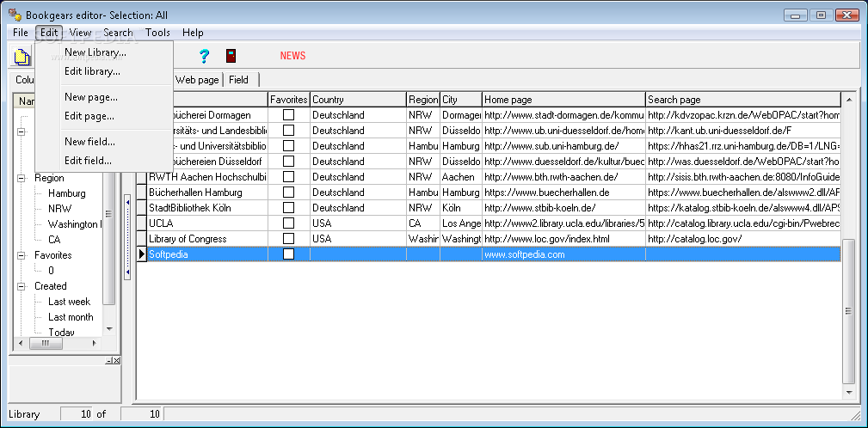Click the http://catalog.loc.gov/ search page cell
This screenshot has height=428, width=868.
coord(743,239)
